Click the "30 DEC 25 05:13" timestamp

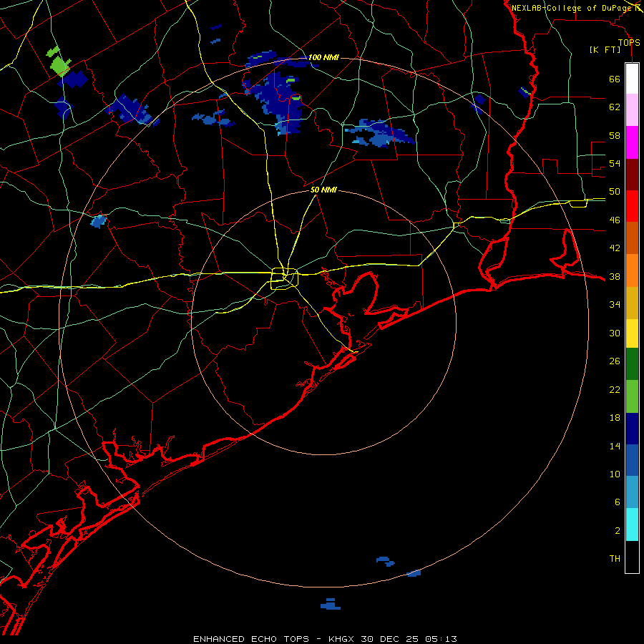click(x=409, y=639)
